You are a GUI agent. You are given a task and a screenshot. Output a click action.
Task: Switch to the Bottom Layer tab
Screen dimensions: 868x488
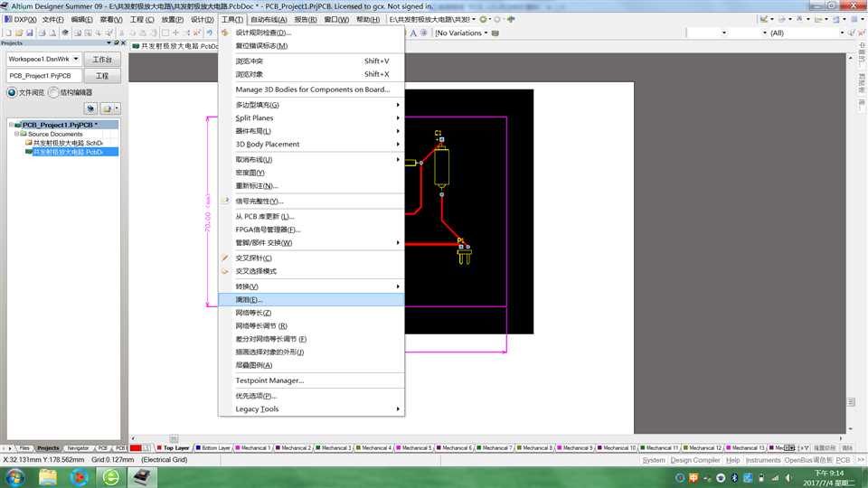(x=212, y=447)
